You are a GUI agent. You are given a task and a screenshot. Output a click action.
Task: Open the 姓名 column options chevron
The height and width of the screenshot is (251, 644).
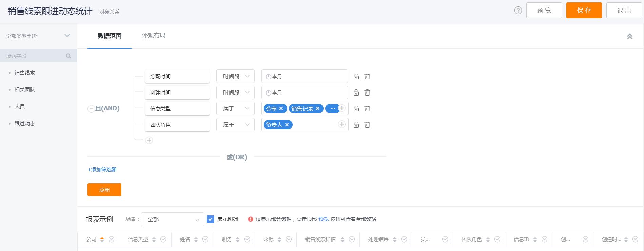[x=205, y=239]
